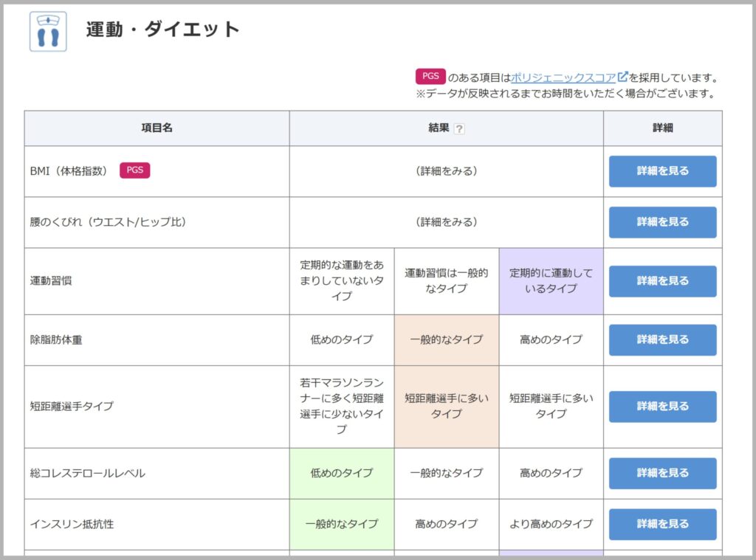Open 詳細を見る for 腰のくびれ row
This screenshot has width=756, height=560.
tap(662, 222)
